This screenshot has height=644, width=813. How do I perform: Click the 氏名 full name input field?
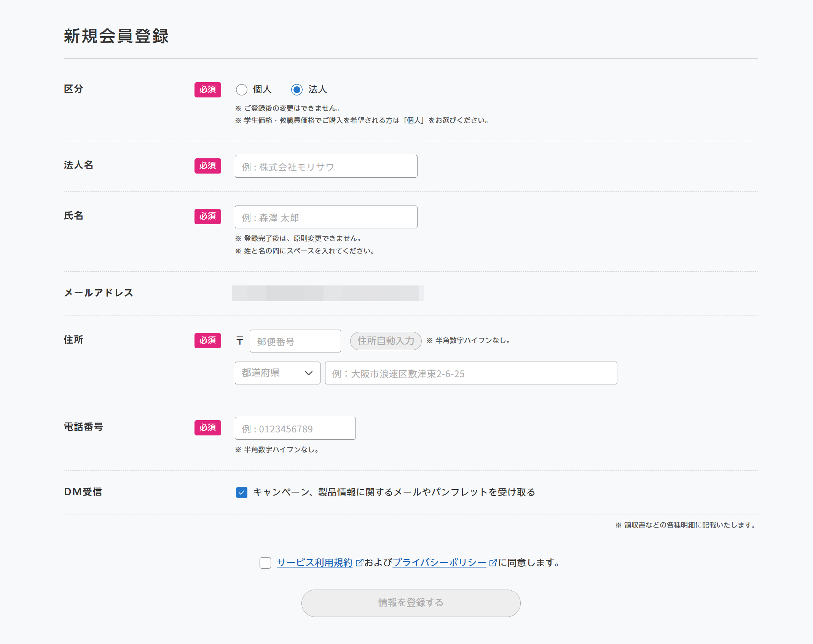(325, 217)
